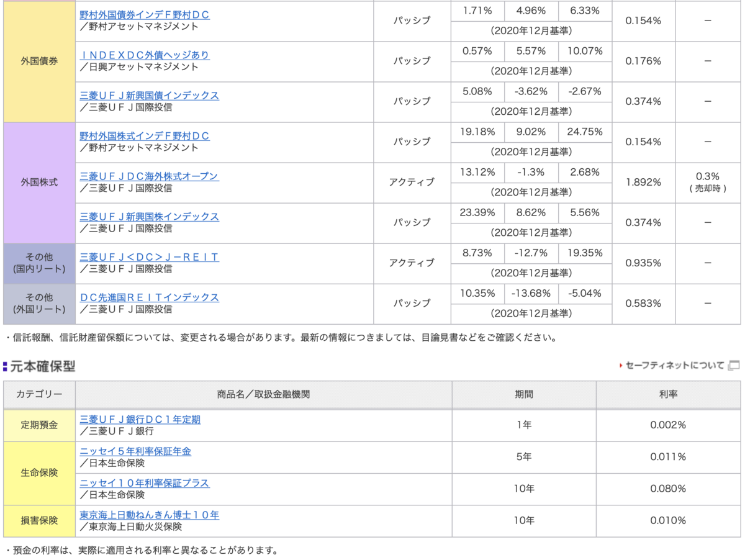Open 東京海上日動ねんきん博士10年 link
The width and height of the screenshot is (745, 560).
(150, 515)
